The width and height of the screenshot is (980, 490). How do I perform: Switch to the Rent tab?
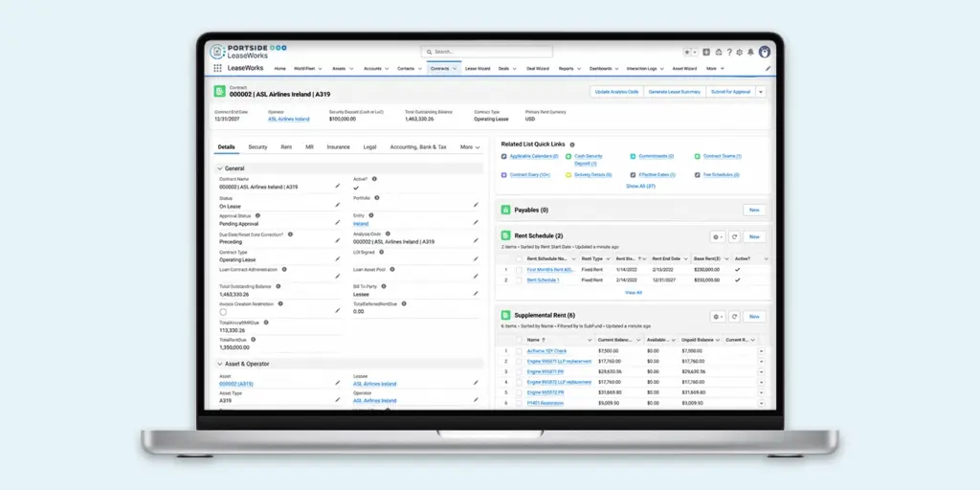tap(286, 147)
